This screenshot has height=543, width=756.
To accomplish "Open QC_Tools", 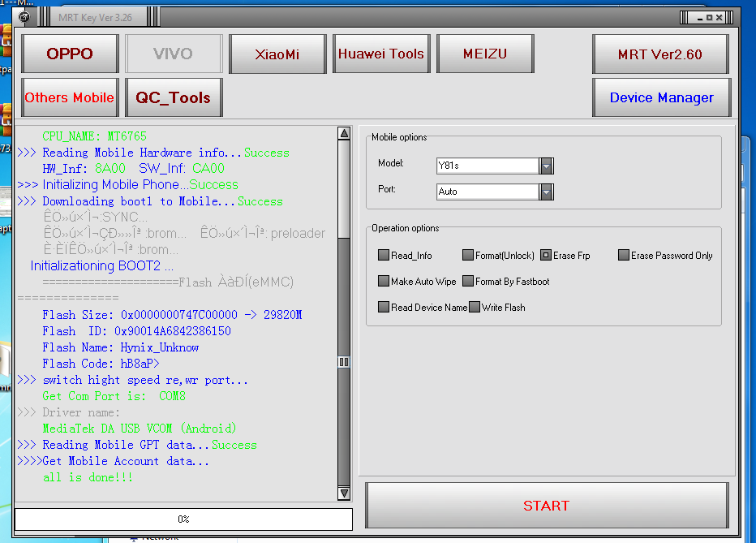I will pyautogui.click(x=174, y=97).
